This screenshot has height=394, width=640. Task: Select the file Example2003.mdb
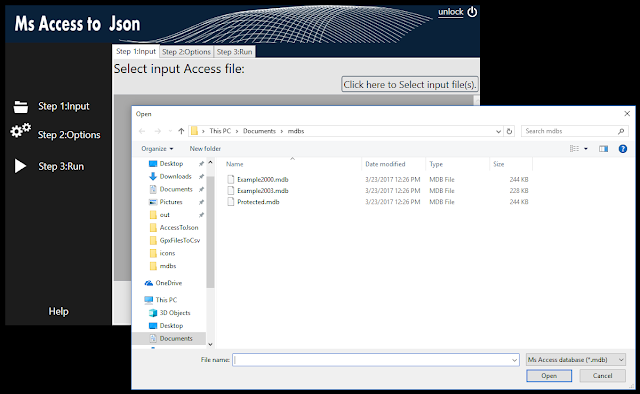[263, 191]
